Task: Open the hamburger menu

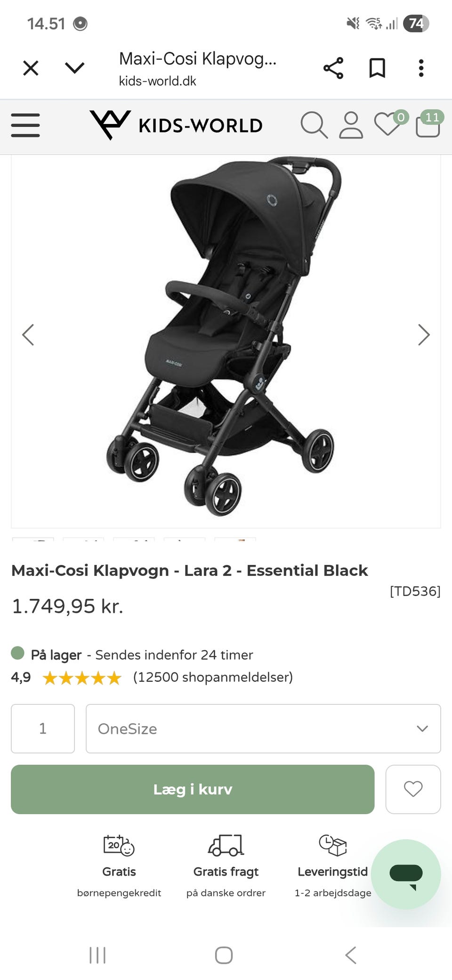Action: pos(25,125)
